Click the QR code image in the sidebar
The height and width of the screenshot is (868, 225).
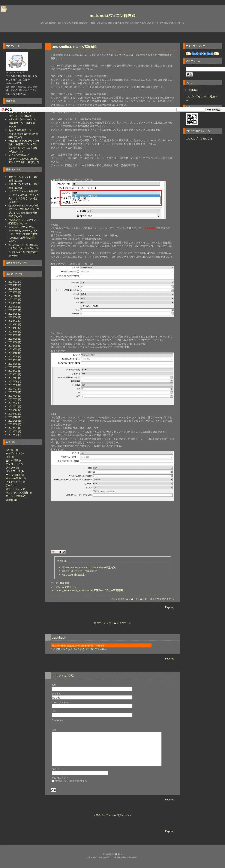tap(192, 119)
